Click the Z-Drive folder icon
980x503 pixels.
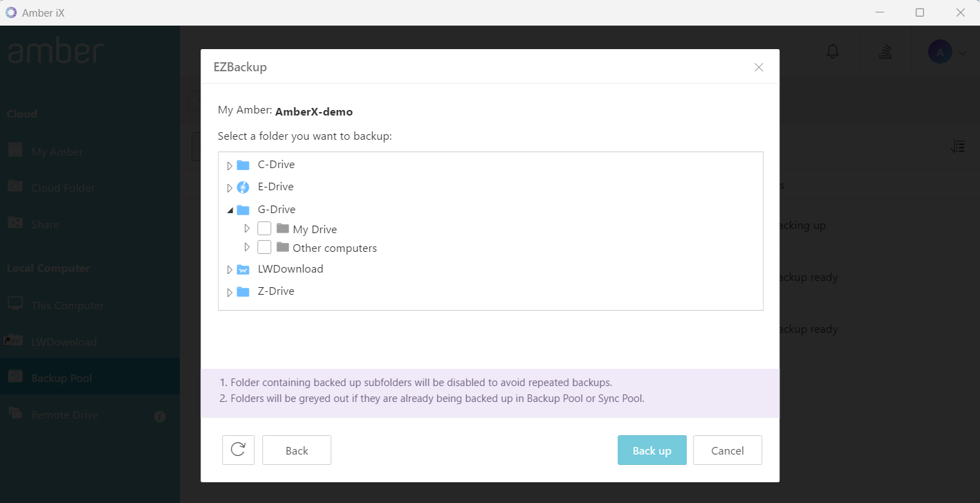(x=243, y=292)
